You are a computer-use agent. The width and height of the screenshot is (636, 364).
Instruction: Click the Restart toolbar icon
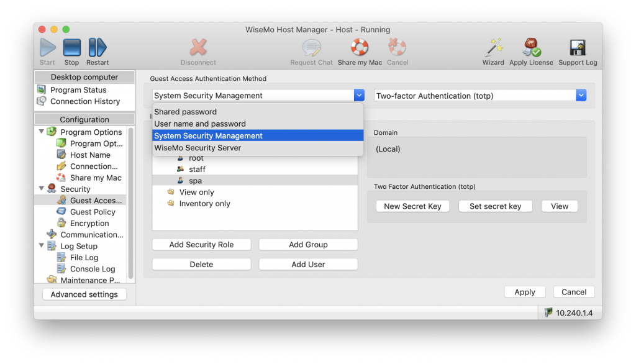point(98,48)
